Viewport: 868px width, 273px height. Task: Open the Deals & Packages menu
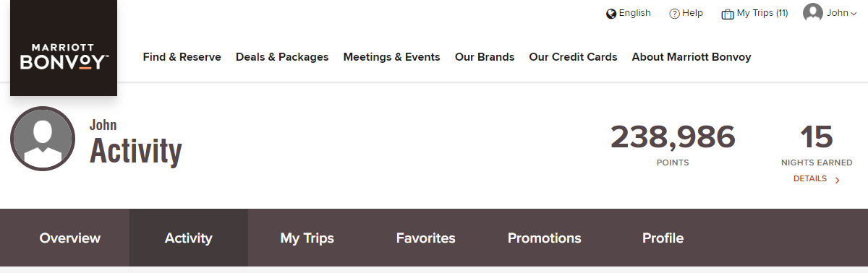coord(282,57)
